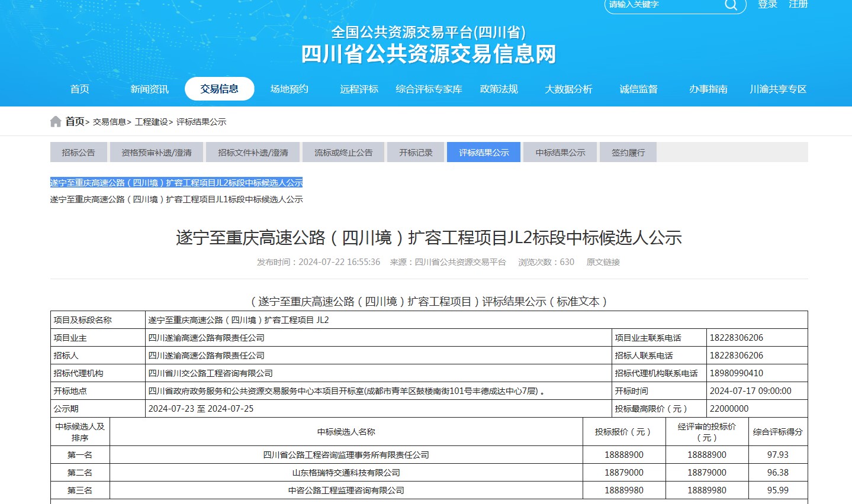Open 诚信监督 navigation item
Screen dimensions: 852x504
(x=638, y=89)
